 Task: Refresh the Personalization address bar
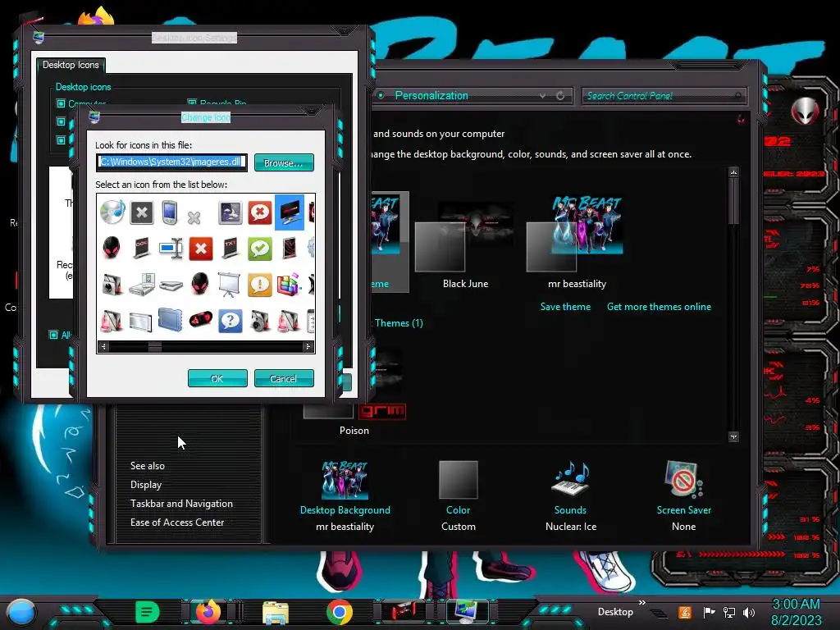(x=560, y=95)
